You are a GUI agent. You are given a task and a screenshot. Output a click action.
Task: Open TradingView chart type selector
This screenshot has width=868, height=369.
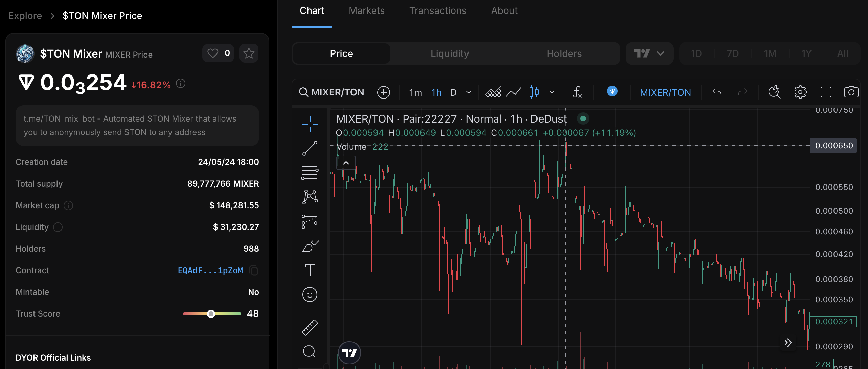[x=649, y=53]
